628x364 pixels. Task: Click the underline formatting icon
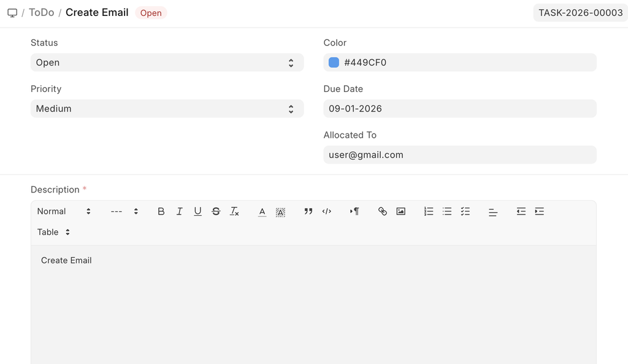tap(197, 211)
